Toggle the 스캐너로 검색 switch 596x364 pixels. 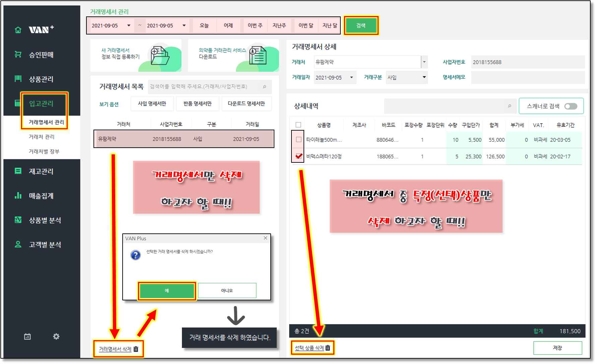click(571, 106)
